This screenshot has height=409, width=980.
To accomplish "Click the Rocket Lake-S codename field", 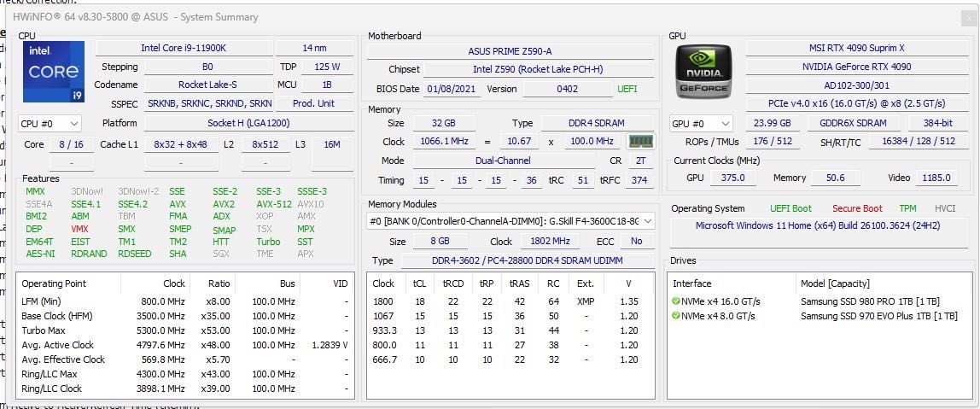I will (207, 85).
